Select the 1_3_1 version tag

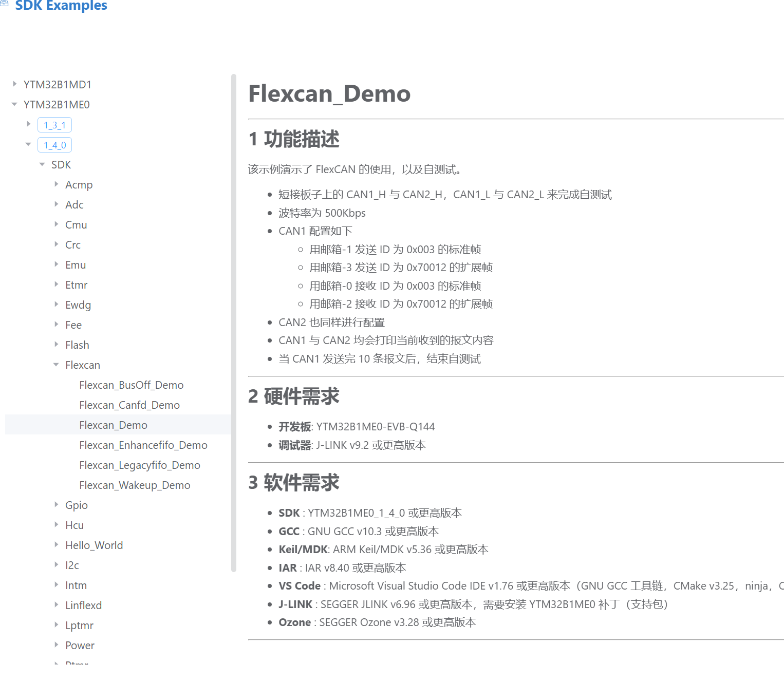pyautogui.click(x=54, y=125)
